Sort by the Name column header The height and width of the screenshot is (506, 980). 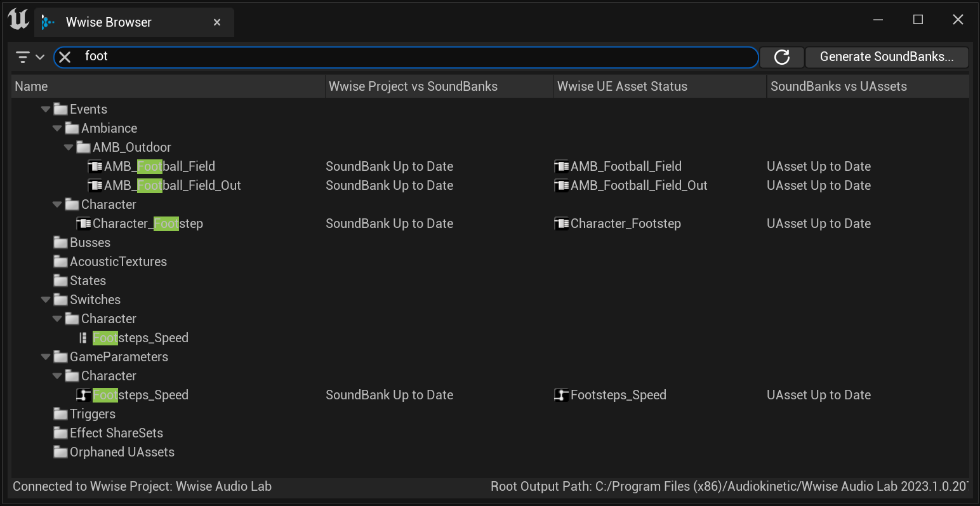point(30,86)
